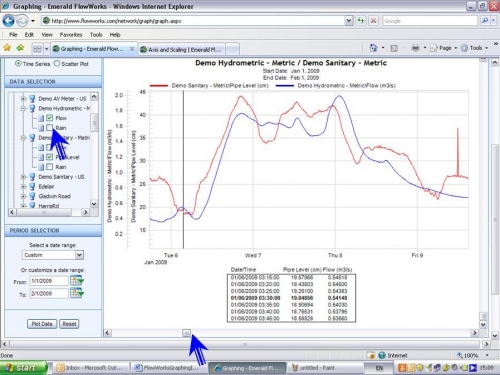This screenshot has width=500, height=375.
Task: Click the Plot Data button
Action: coord(42,324)
